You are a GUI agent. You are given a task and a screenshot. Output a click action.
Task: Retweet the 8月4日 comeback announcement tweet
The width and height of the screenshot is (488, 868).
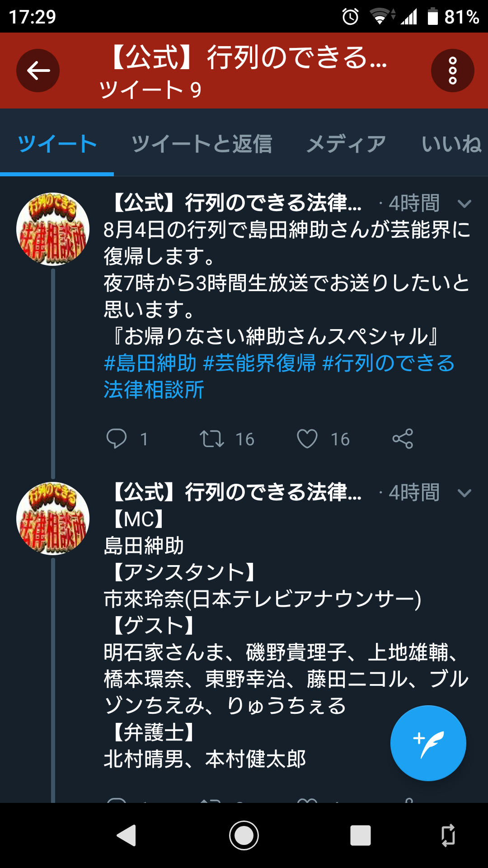212,439
